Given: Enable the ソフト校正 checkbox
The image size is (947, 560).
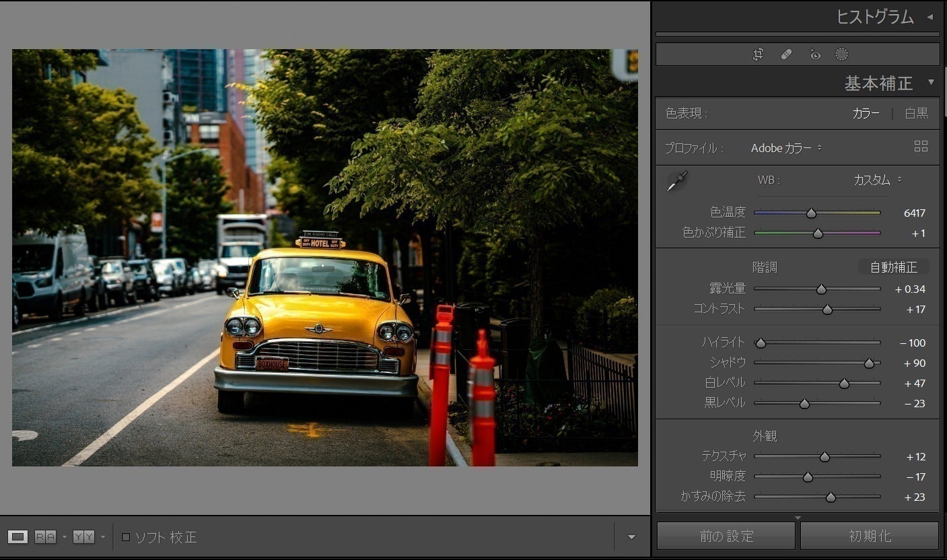Looking at the screenshot, I should coord(126,537).
